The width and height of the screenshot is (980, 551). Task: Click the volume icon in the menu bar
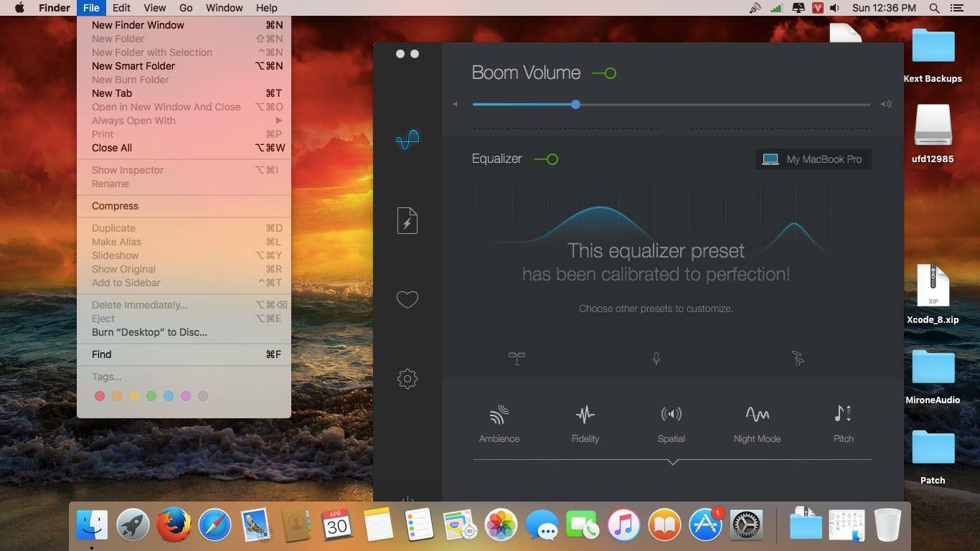click(x=834, y=8)
